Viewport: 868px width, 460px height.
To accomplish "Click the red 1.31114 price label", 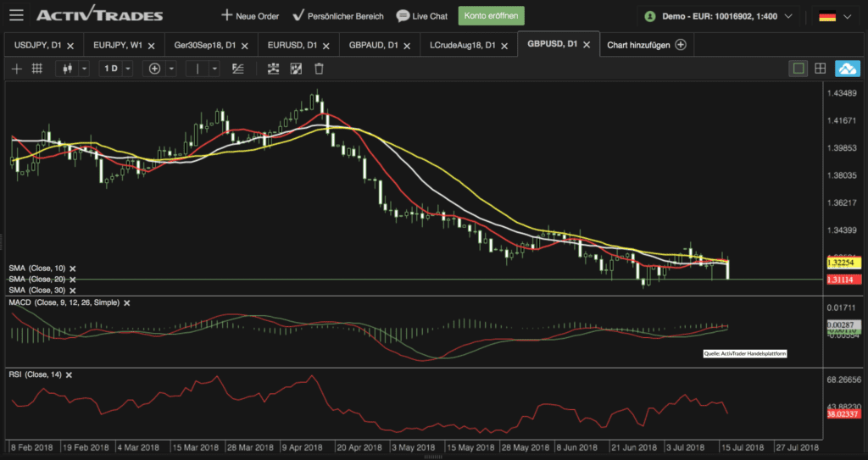I will (843, 280).
